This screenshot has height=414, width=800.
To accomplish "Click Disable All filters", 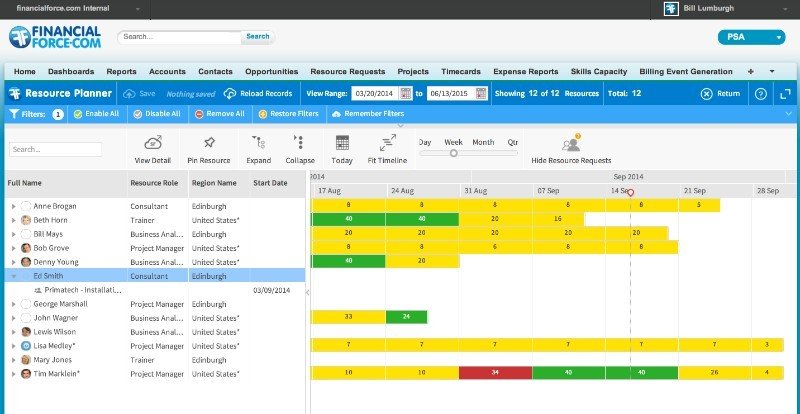I will pyautogui.click(x=156, y=114).
